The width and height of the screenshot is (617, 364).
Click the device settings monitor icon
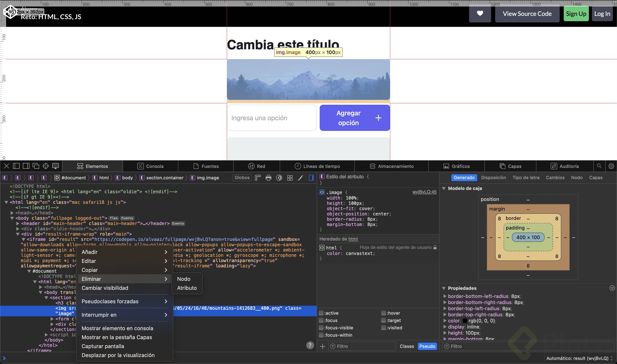pyautogui.click(x=55, y=166)
